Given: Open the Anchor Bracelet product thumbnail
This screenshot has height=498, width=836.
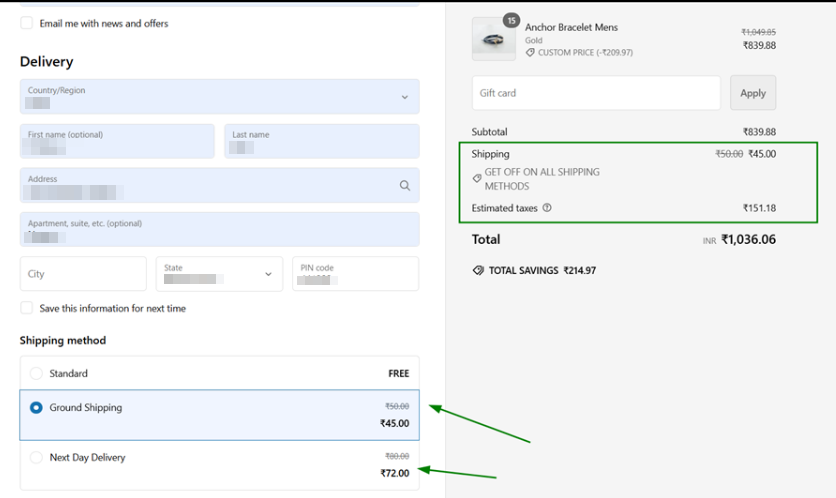Looking at the screenshot, I should point(493,40).
